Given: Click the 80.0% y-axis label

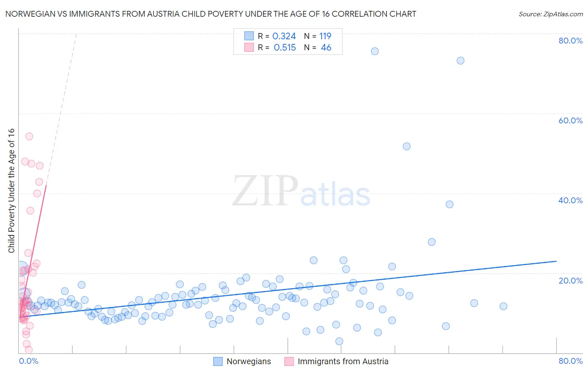Looking at the screenshot, I should coord(570,41).
